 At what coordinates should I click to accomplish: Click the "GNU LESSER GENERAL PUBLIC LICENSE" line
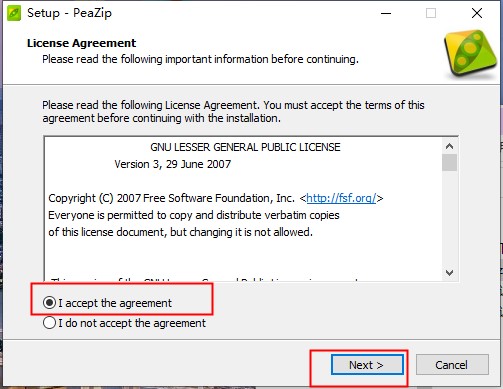click(x=245, y=147)
